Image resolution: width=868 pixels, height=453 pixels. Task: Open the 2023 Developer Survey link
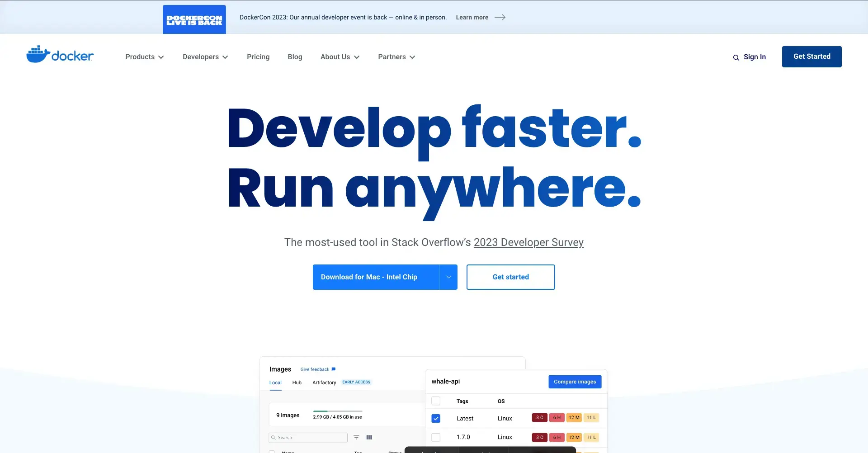click(x=528, y=242)
